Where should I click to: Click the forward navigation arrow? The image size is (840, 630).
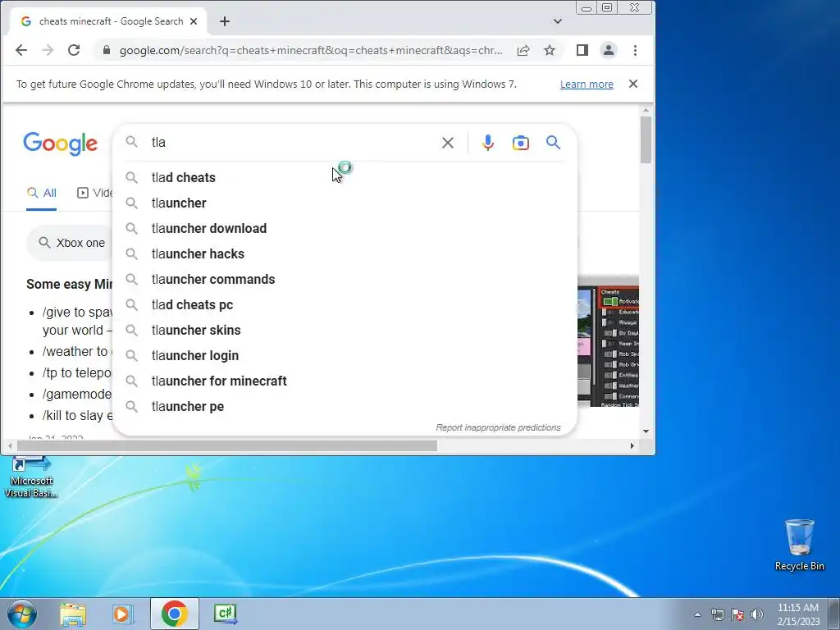[x=48, y=50]
